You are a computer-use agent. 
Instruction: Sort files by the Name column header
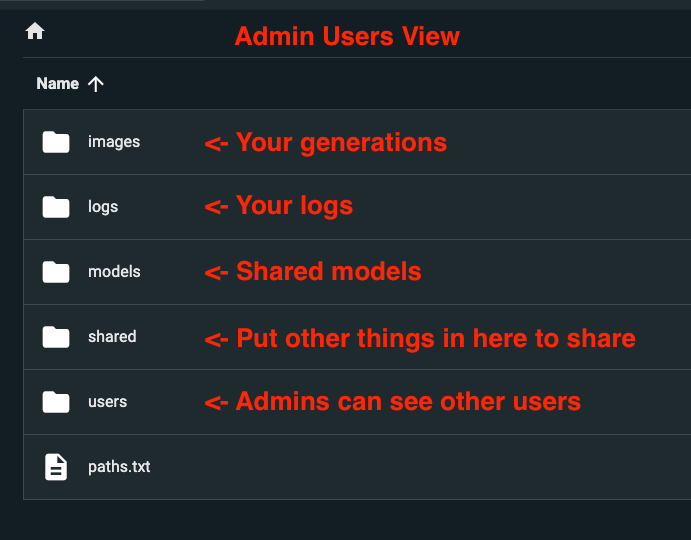pyautogui.click(x=58, y=83)
